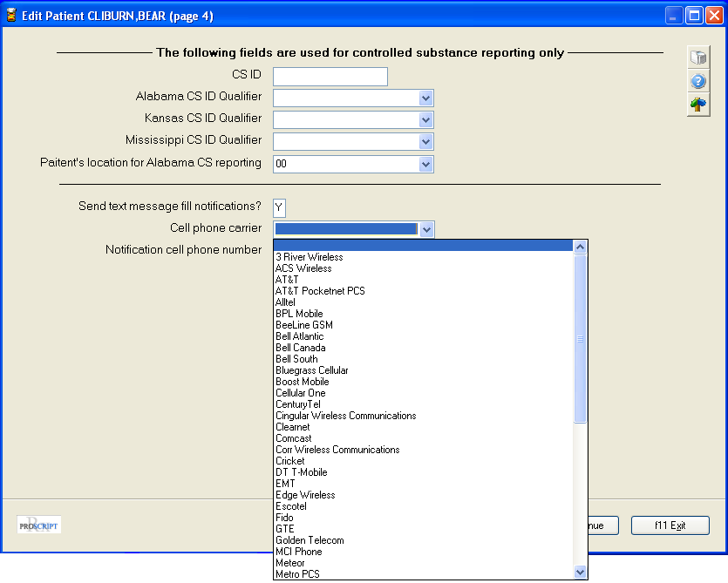728x583 pixels.
Task: Choose Cricket carrier
Action: [x=424, y=461]
